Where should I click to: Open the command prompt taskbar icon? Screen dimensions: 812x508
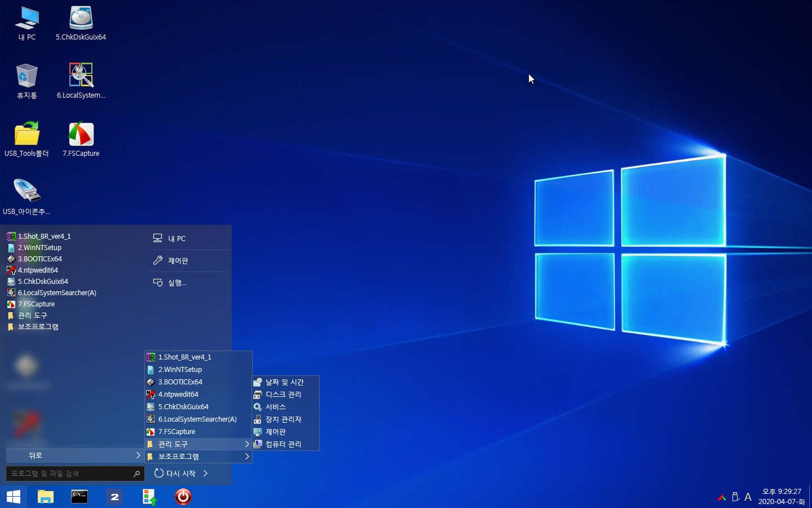pyautogui.click(x=80, y=497)
